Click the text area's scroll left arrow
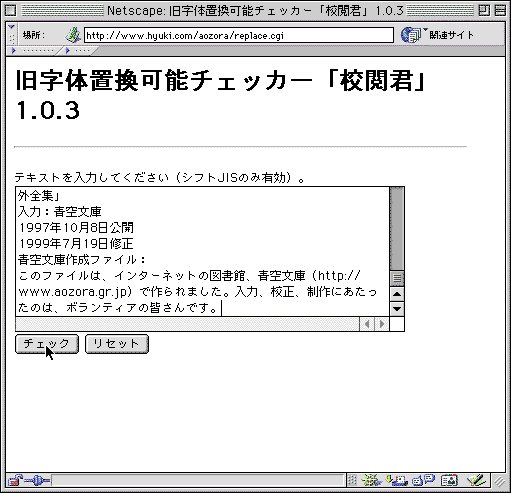 point(367,324)
